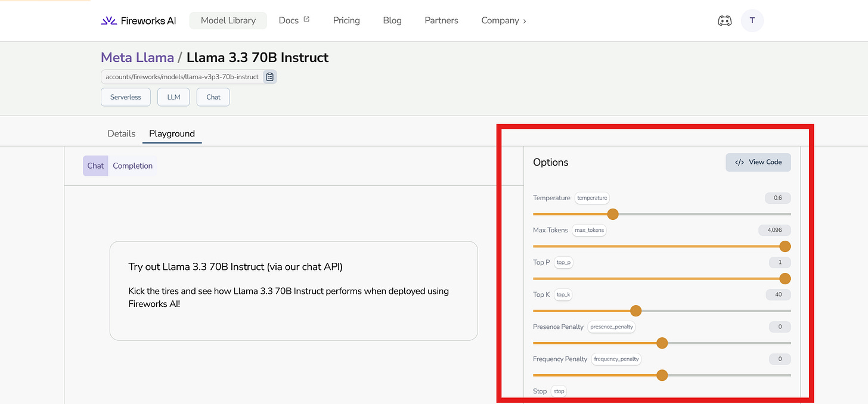Switch to Completion mode
The height and width of the screenshot is (404, 868).
pos(133,166)
